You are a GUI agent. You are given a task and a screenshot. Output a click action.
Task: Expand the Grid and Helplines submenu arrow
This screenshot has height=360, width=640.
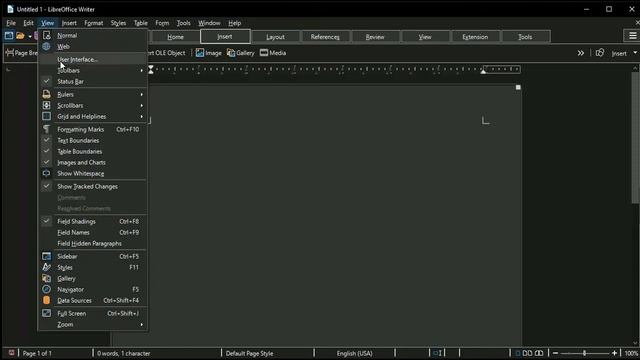pos(142,116)
